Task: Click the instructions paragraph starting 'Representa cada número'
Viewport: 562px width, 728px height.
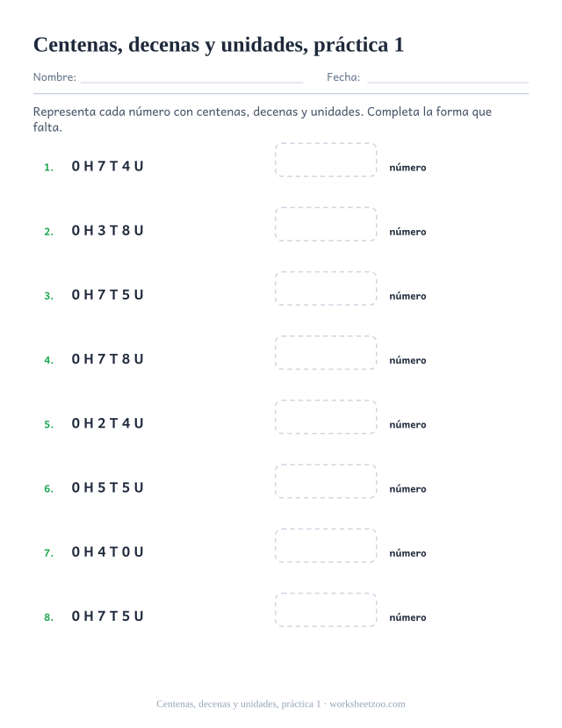Action: coord(263,119)
